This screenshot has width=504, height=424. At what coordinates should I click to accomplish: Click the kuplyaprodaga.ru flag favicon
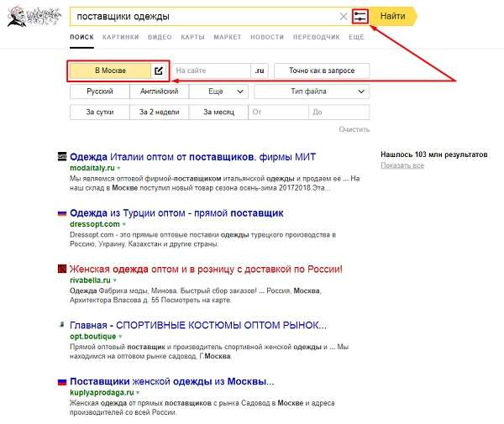(61, 380)
